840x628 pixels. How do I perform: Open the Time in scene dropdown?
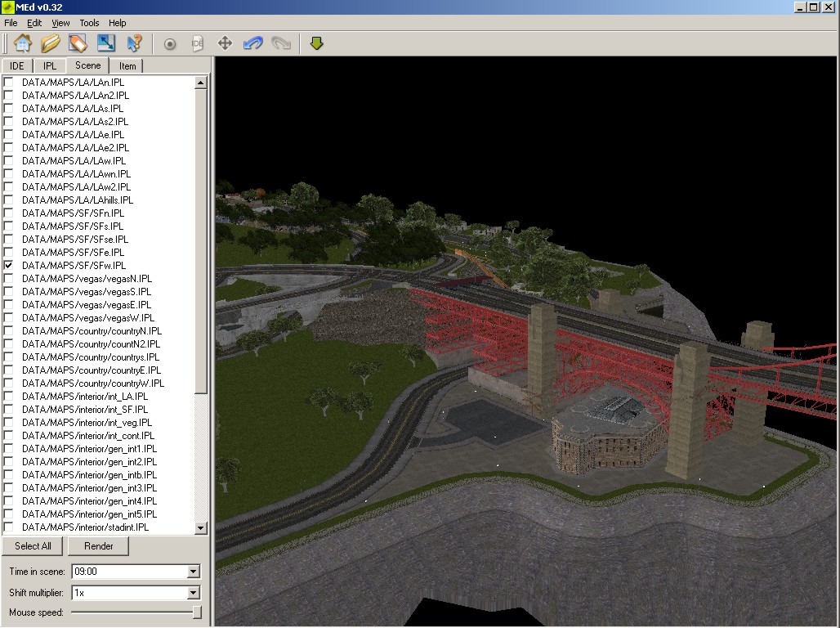pyautogui.click(x=194, y=572)
